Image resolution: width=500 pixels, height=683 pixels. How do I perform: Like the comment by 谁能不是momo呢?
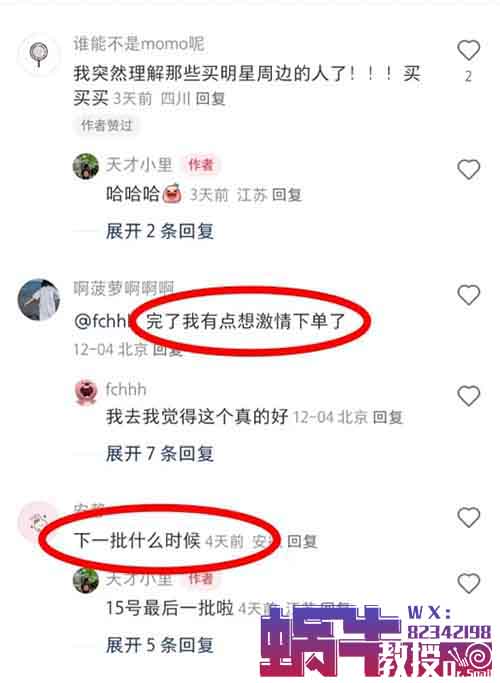click(x=469, y=50)
